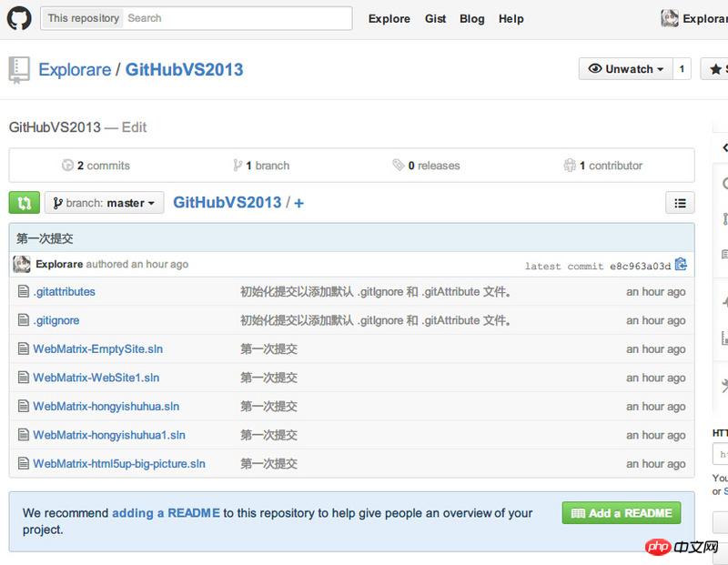This screenshot has height=565, width=728.
Task: Open the branch: master dropdown
Action: [105, 203]
